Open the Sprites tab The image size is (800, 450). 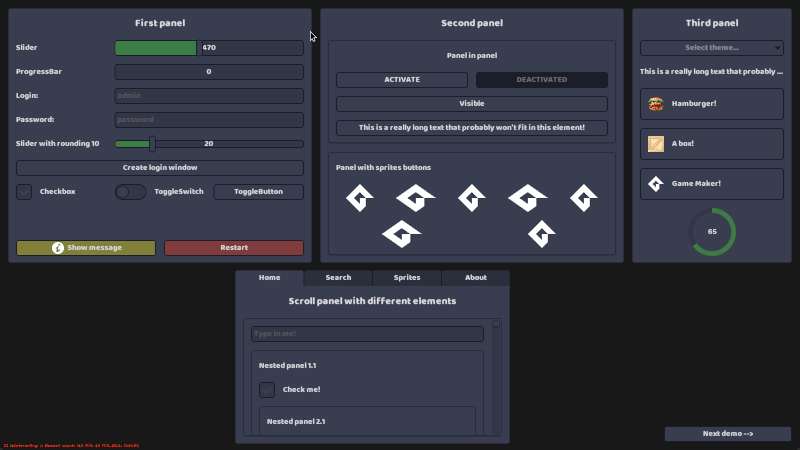407,278
